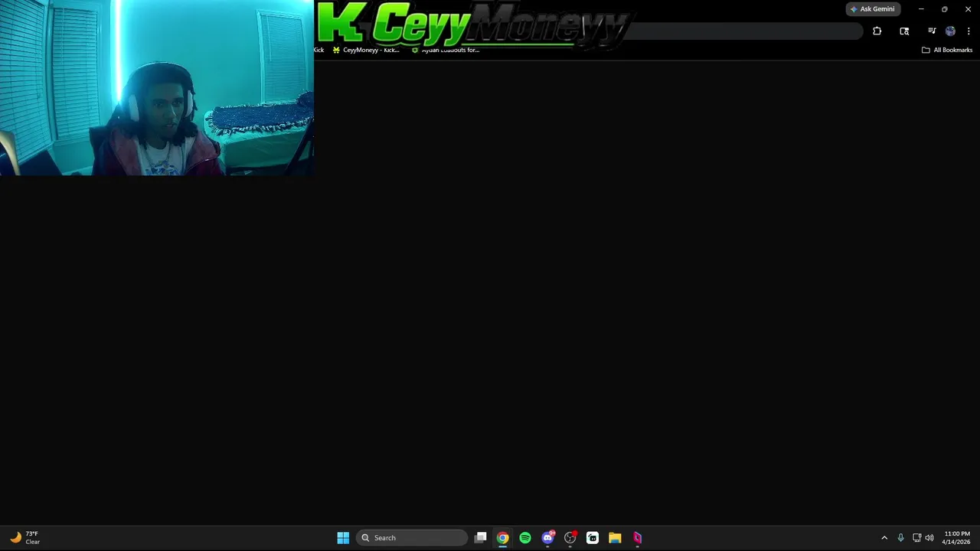Click the microphone tray icon
Screen dimensions: 980x551
[900, 538]
